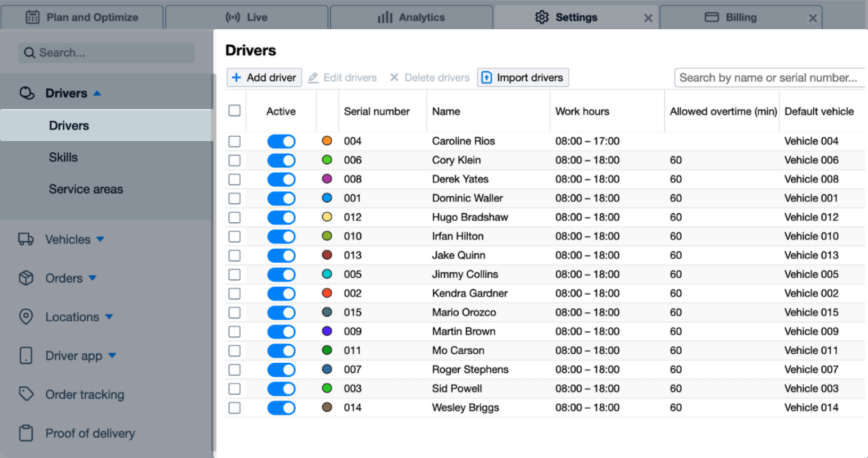The height and width of the screenshot is (458, 868).
Task: Toggle active status for Jake Quinn
Action: (282, 255)
